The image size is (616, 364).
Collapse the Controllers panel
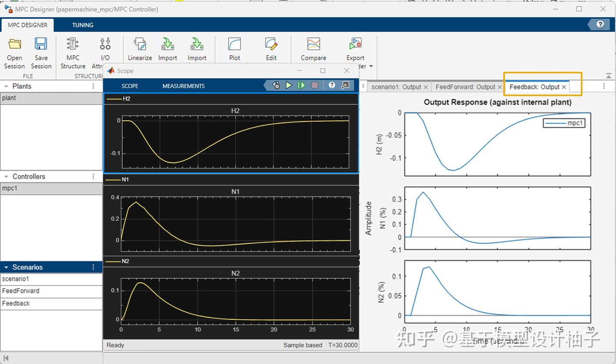click(6, 176)
